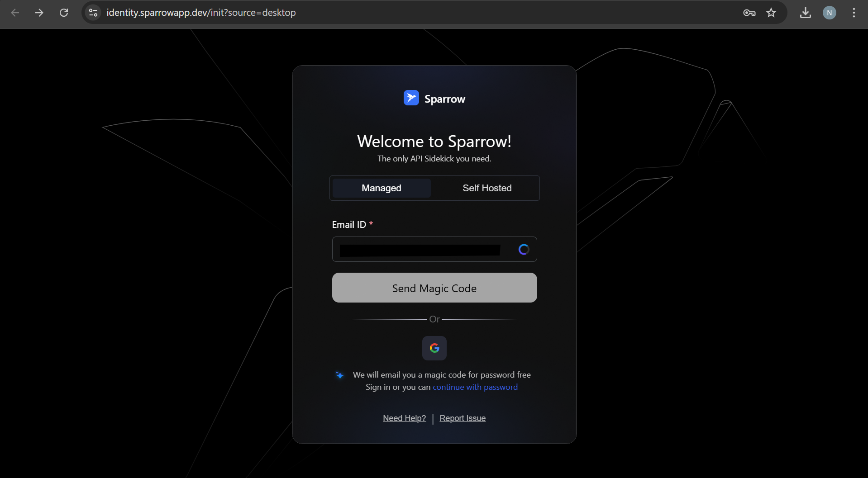Screen dimensions: 868x478
Task: Open the browser downloads icon
Action: [806, 13]
